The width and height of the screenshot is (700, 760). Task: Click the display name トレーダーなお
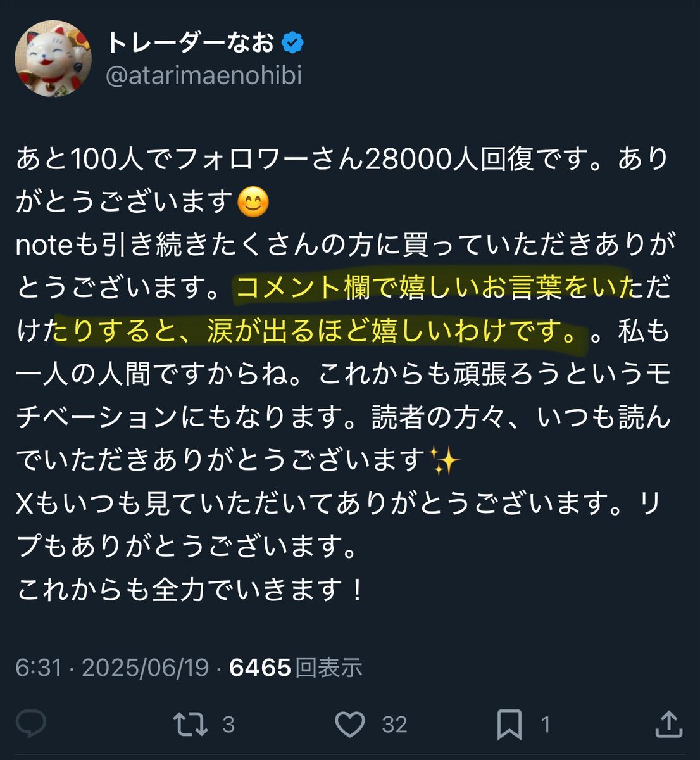coord(191,43)
